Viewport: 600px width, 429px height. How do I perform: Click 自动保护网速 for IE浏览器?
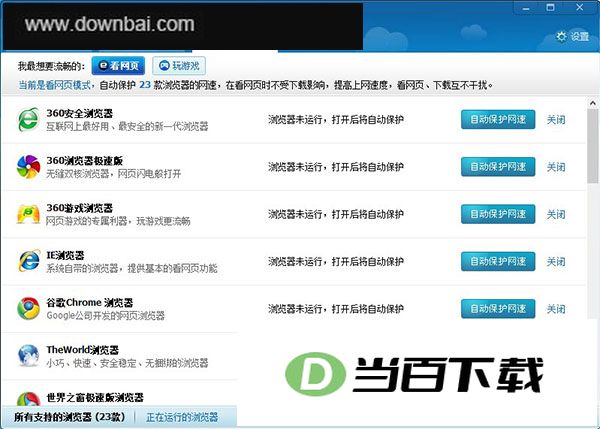tap(498, 261)
